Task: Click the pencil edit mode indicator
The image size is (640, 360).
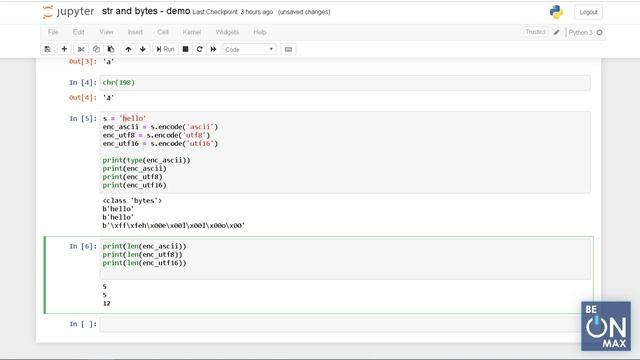Action: [x=556, y=32]
